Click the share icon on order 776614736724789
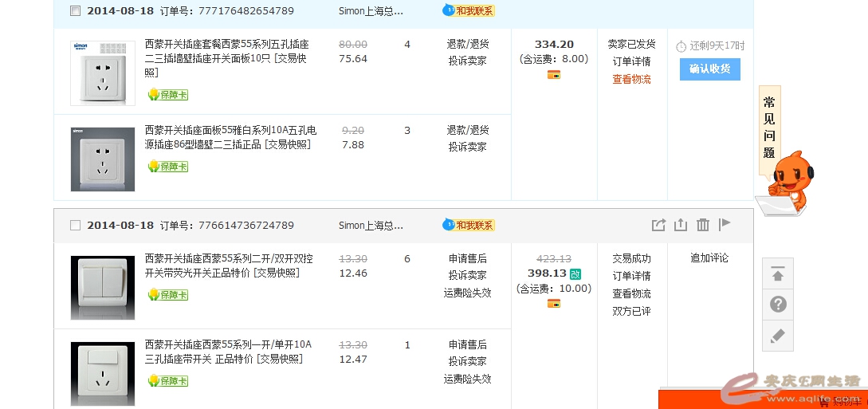 (658, 226)
